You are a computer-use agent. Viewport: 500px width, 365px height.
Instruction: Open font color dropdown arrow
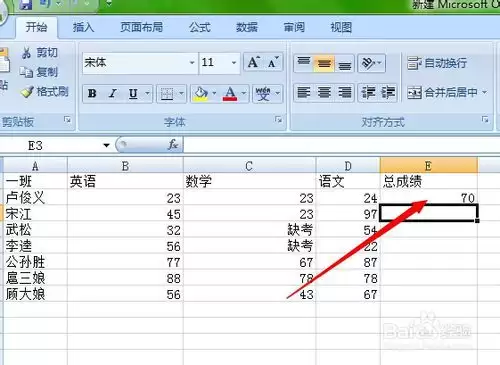(244, 94)
